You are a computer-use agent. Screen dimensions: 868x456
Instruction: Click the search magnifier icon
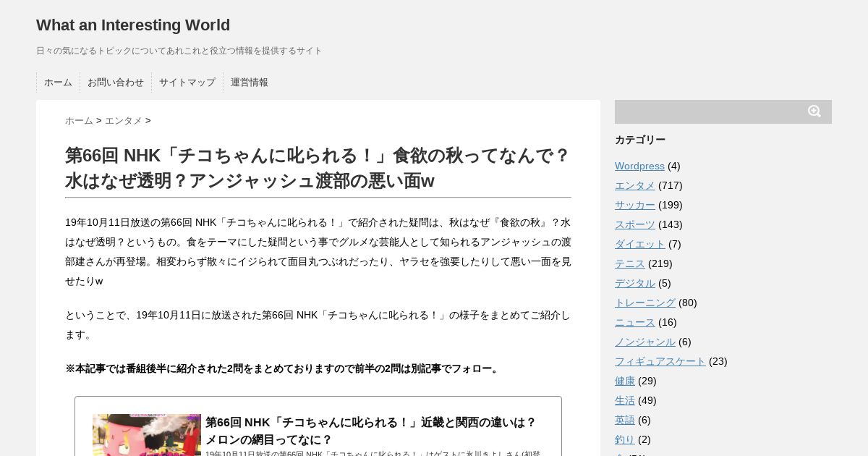point(814,111)
